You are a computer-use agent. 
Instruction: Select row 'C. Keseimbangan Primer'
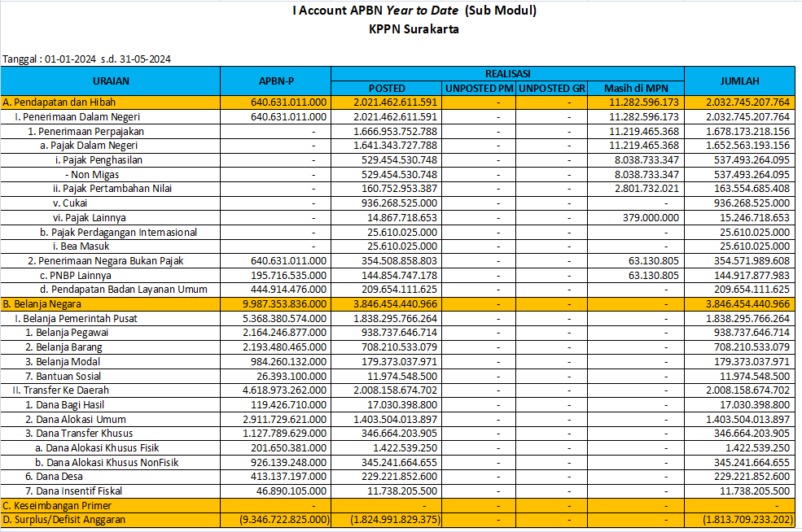click(x=398, y=505)
